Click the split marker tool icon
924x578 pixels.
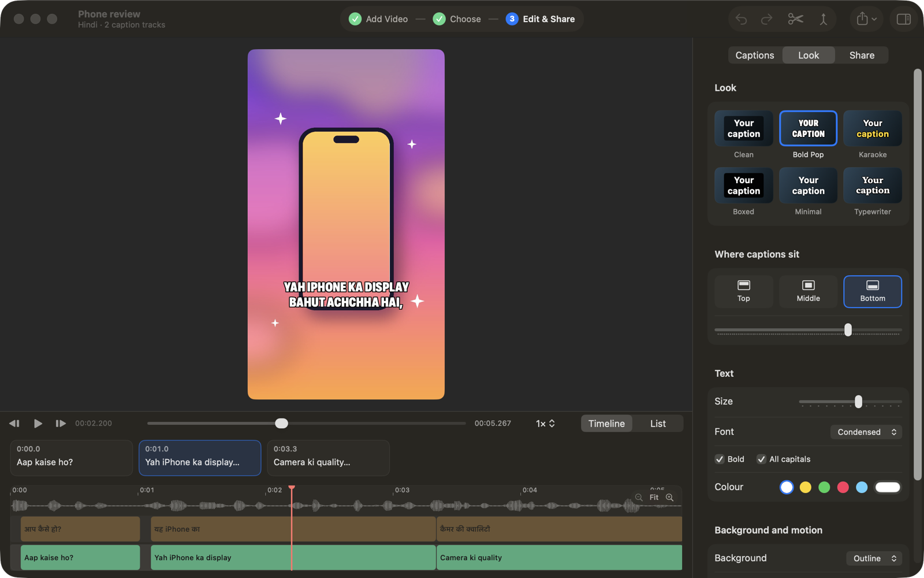pyautogui.click(x=824, y=19)
